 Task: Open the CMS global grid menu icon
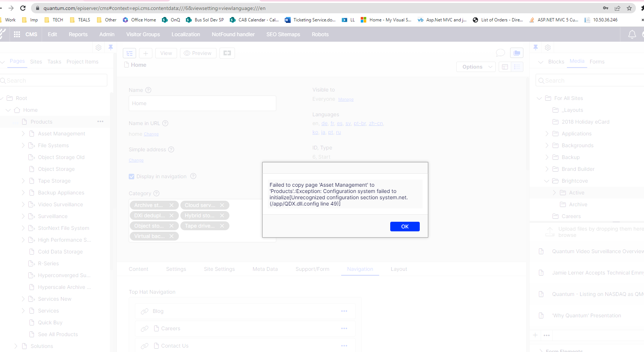pos(17,34)
